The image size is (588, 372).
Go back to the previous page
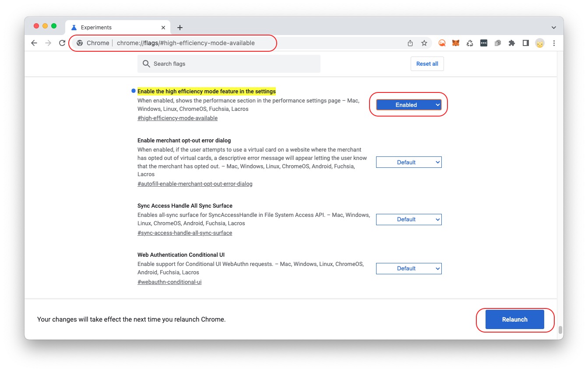pos(34,43)
